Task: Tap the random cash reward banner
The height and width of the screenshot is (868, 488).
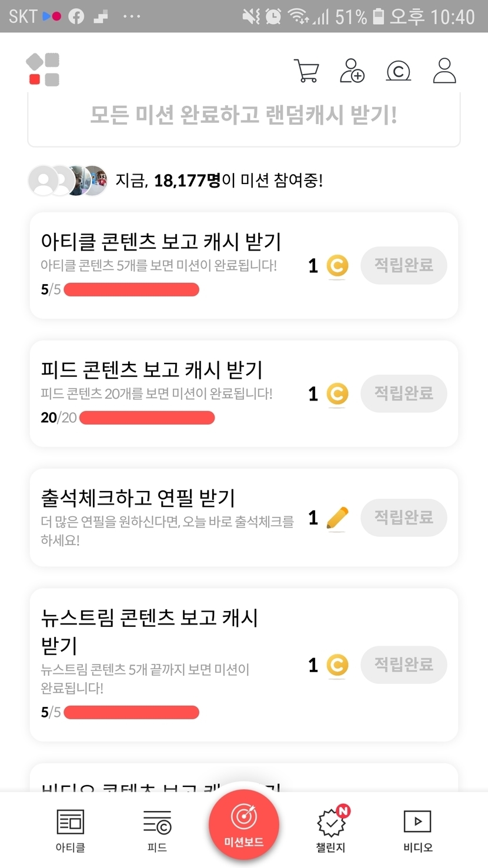Action: coord(243,115)
